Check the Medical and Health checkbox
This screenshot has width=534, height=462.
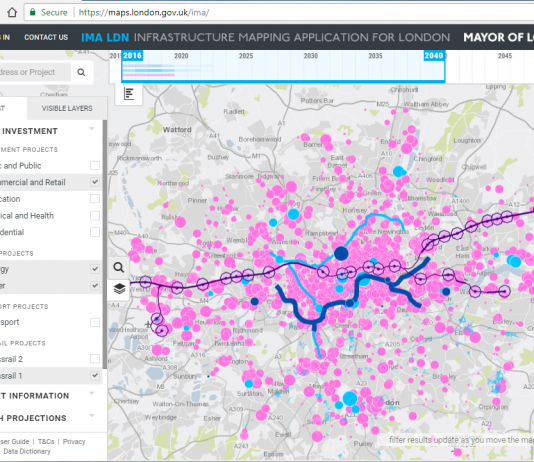(x=95, y=216)
